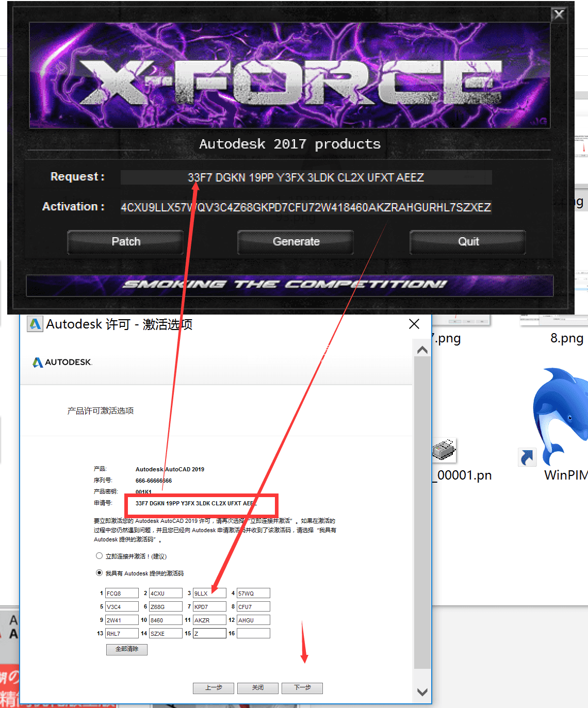
Task: Close the X-Force keygen window
Action: pos(559,14)
